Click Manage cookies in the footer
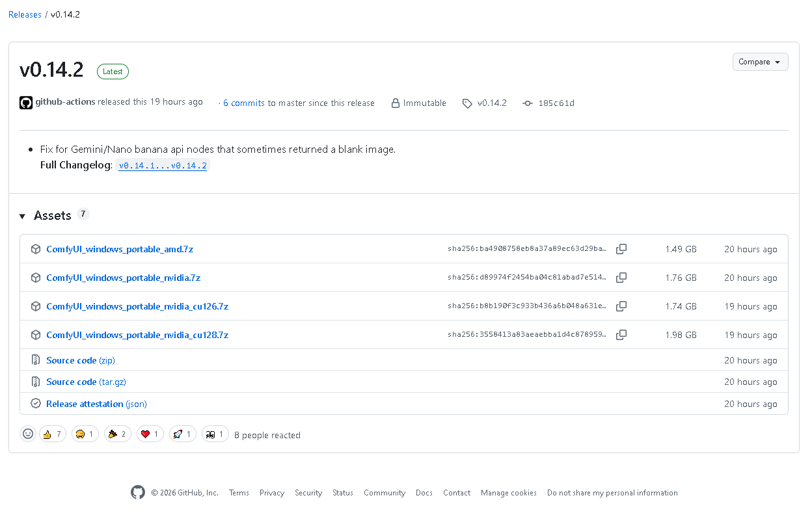Screen dimensions: 812x513 (509, 493)
